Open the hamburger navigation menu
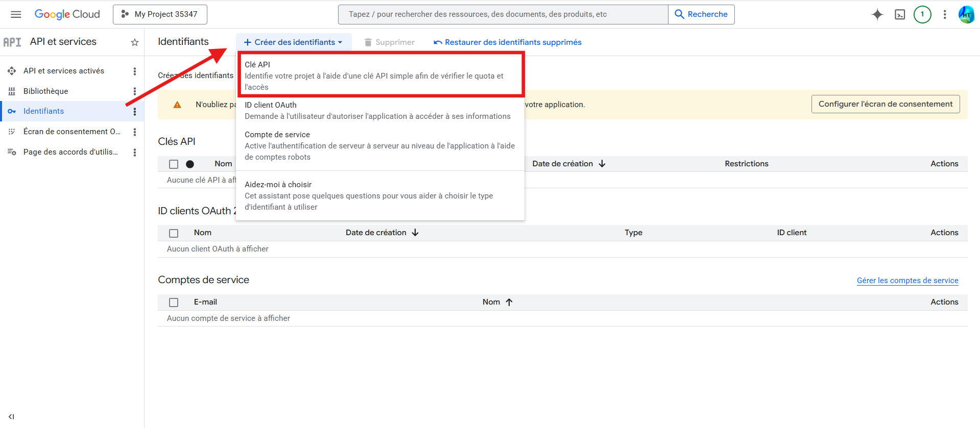 (16, 14)
